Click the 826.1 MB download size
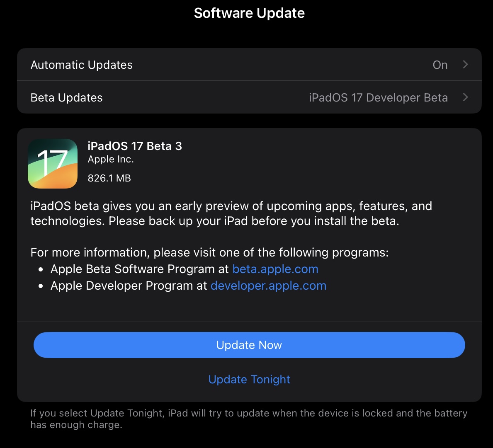493x448 pixels. pyautogui.click(x=109, y=178)
